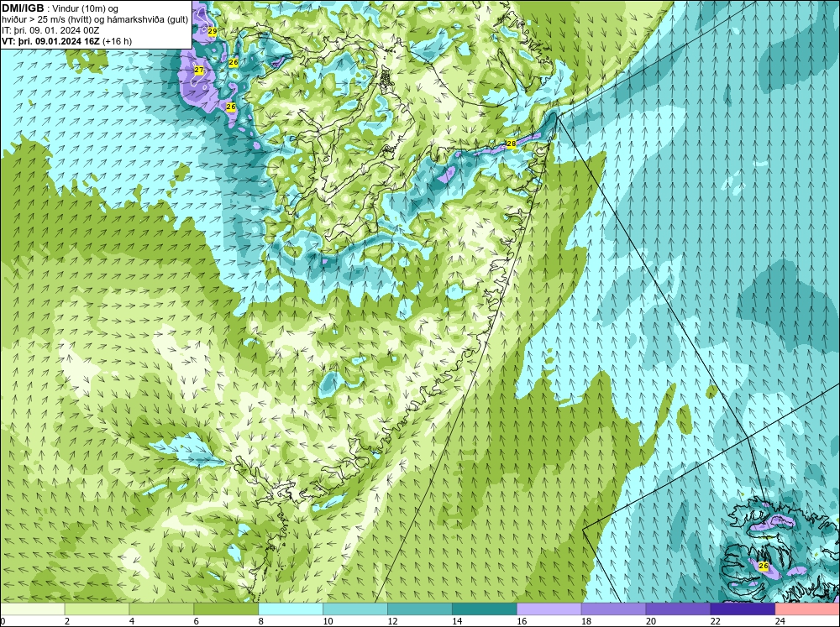
Task: Click the yellow 29 max-gust label
Action: 213,32
